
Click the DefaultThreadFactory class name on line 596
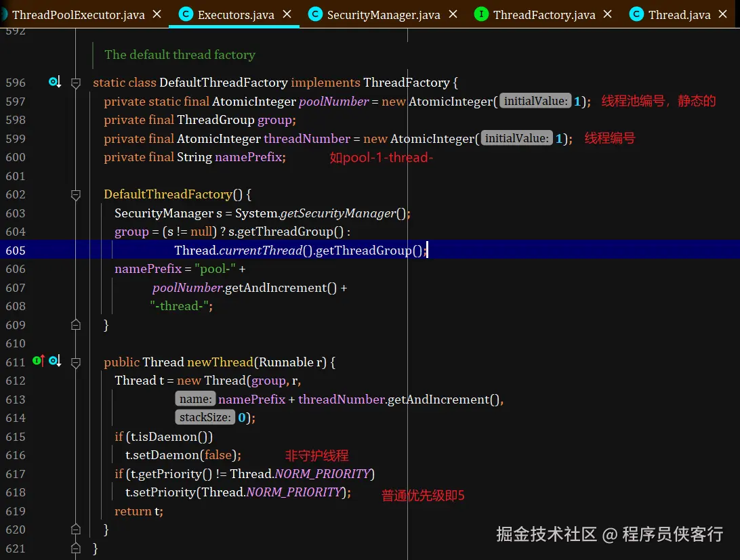tap(224, 83)
